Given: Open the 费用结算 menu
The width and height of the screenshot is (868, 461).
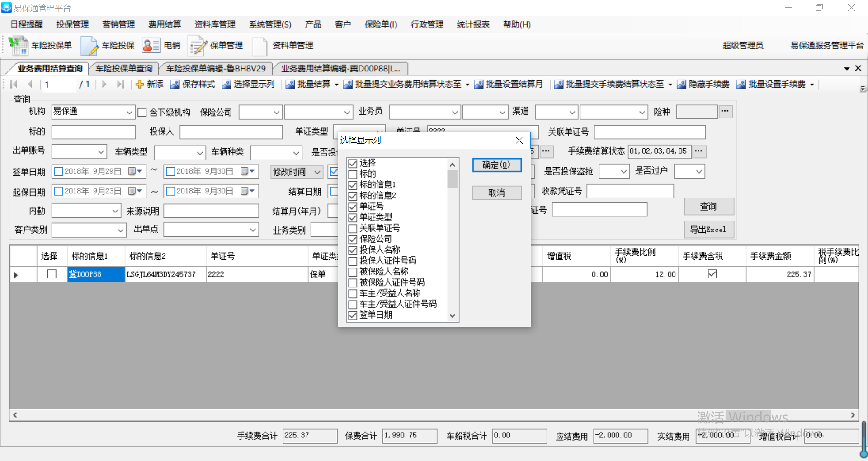Looking at the screenshot, I should pyautogui.click(x=165, y=24).
